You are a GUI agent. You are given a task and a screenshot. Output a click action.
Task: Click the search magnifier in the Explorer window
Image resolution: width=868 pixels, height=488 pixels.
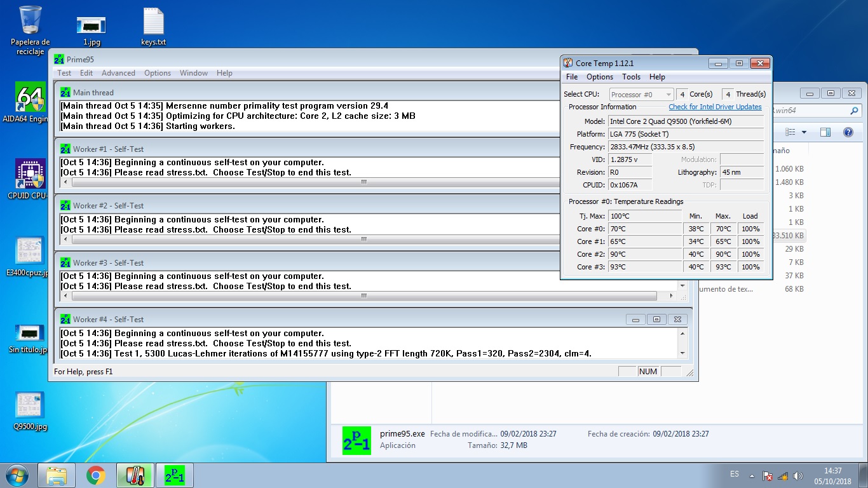tap(854, 111)
